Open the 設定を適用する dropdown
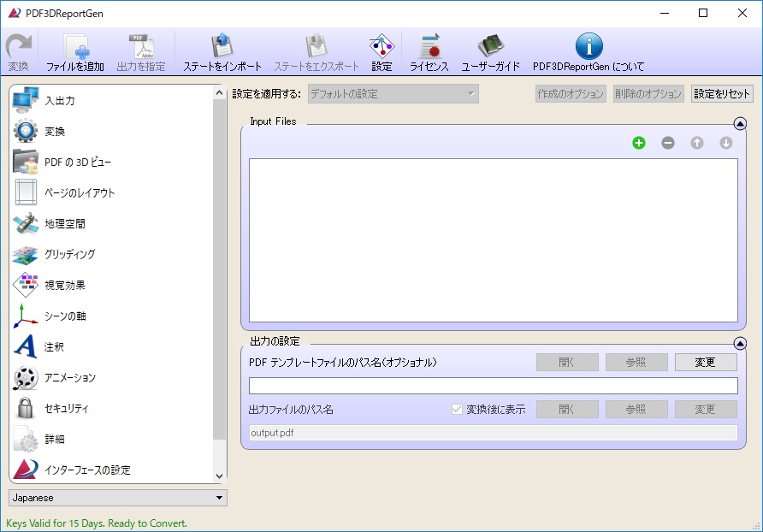The height and width of the screenshot is (532, 763). pyautogui.click(x=393, y=94)
